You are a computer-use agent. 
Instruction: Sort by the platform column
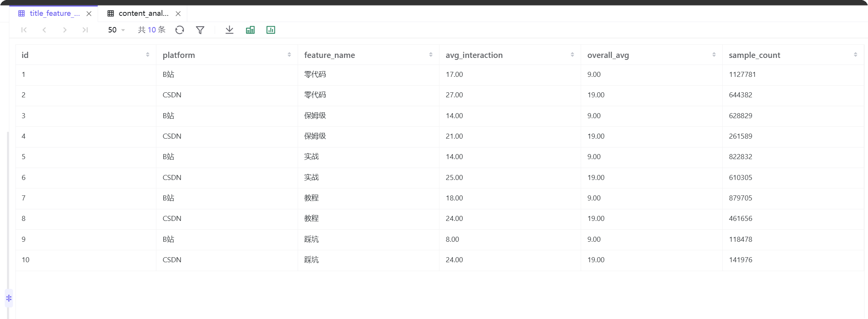tap(289, 55)
